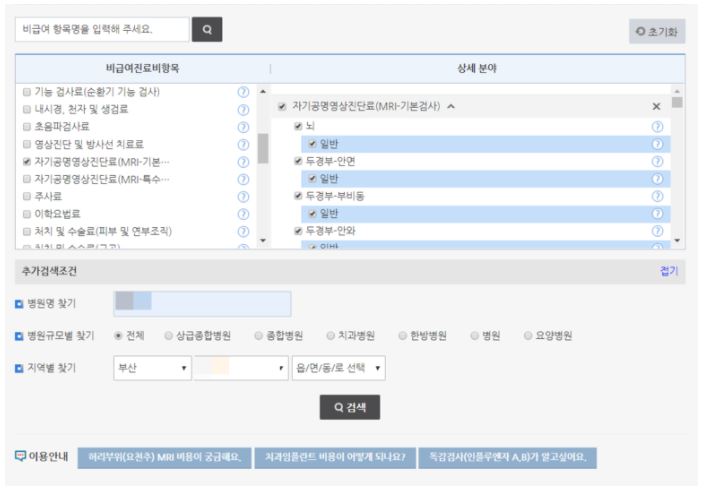
Task: Click the dark 검색 button
Action: click(350, 407)
